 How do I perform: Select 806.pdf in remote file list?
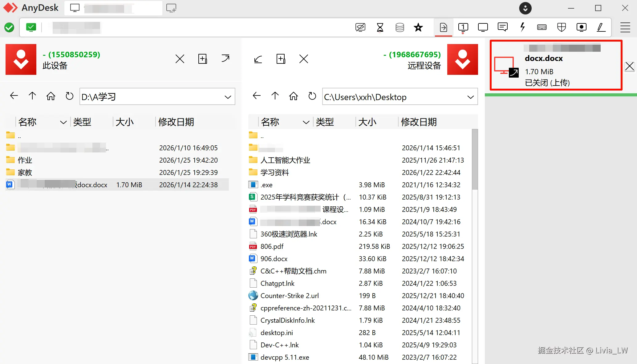click(272, 246)
